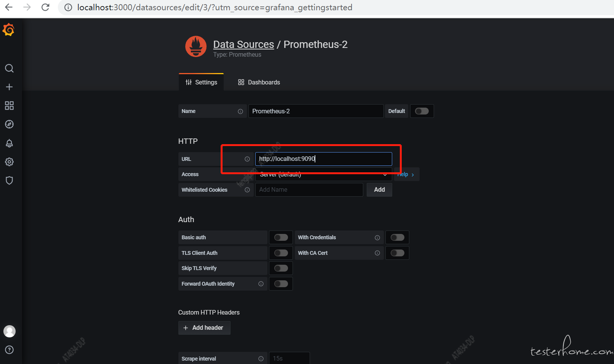Click the Prometheus flame logo
The height and width of the screenshot is (364, 614).
196,46
